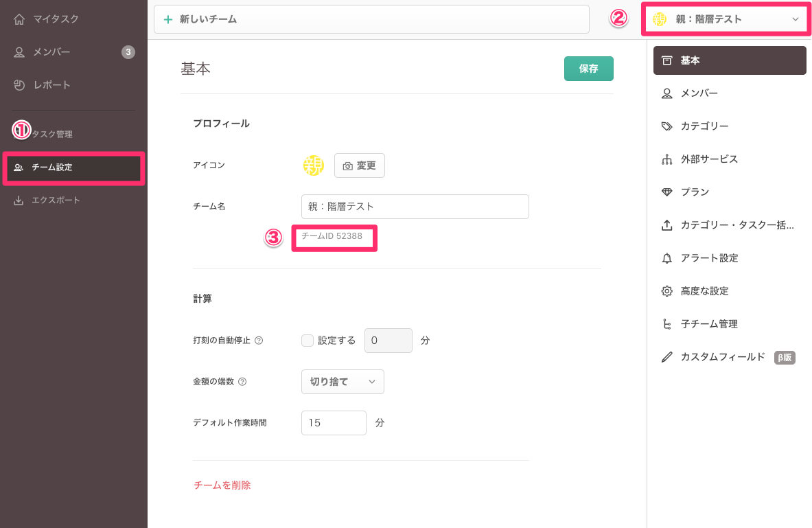The image size is (812, 528).
Task: Click the gear icon for 高度な設定
Action: click(666, 291)
